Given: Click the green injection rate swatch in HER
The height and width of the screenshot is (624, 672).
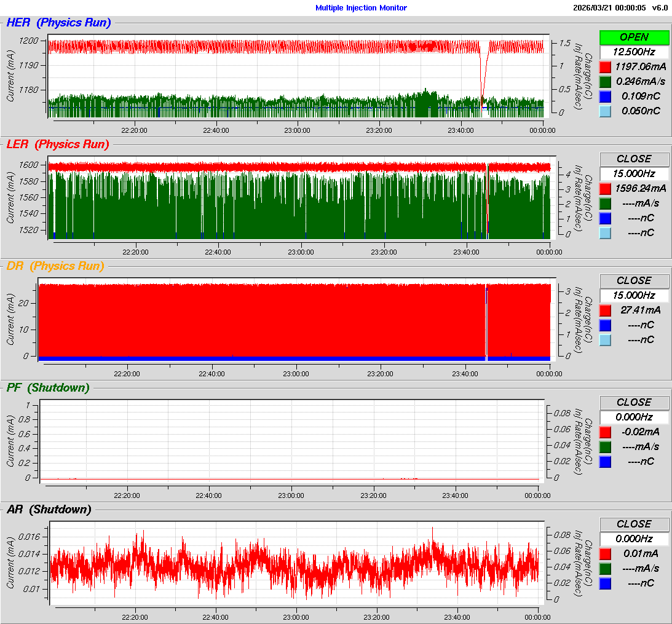Looking at the screenshot, I should (606, 81).
